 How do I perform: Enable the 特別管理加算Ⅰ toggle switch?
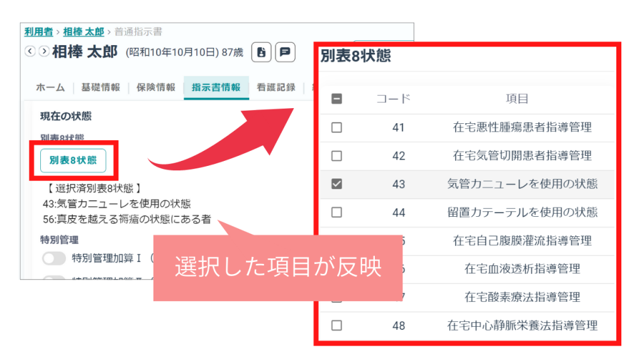tap(54, 258)
